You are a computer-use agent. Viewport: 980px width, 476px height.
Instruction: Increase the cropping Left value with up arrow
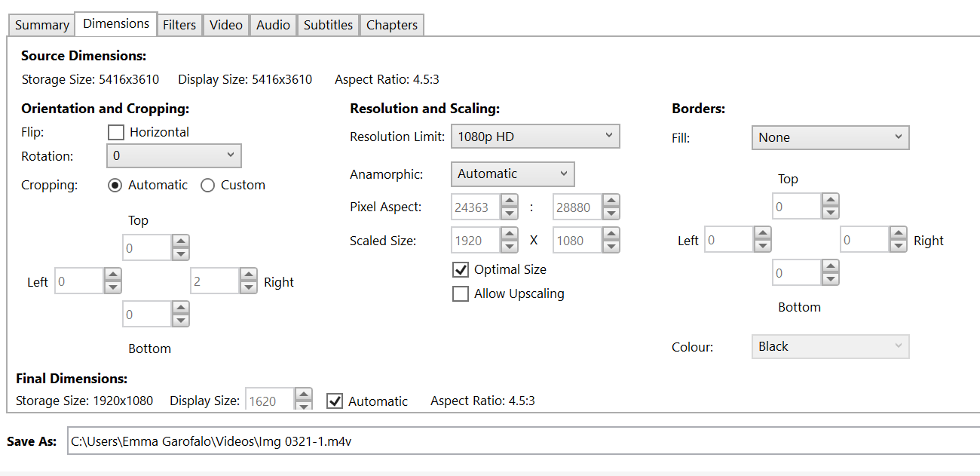[112, 275]
